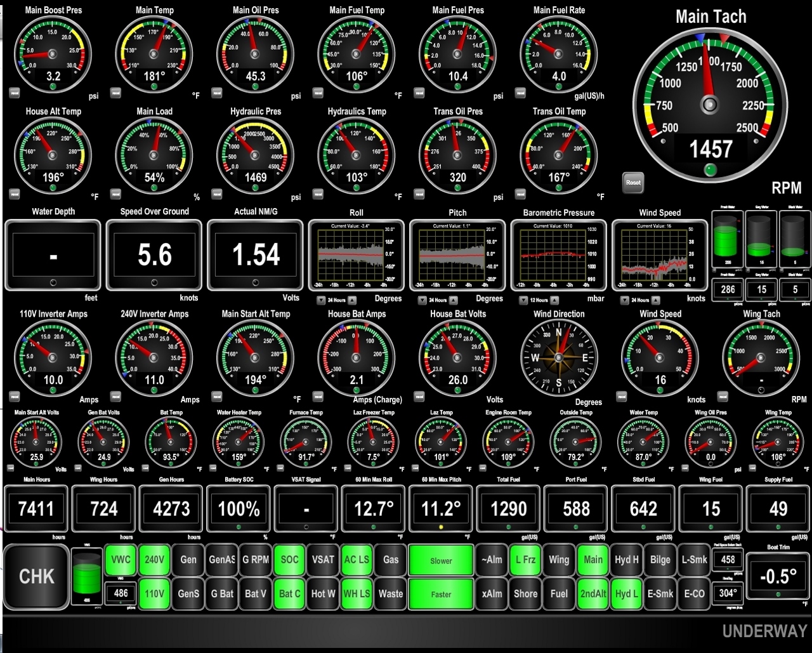Toggle the L Frz indicator

point(525,560)
